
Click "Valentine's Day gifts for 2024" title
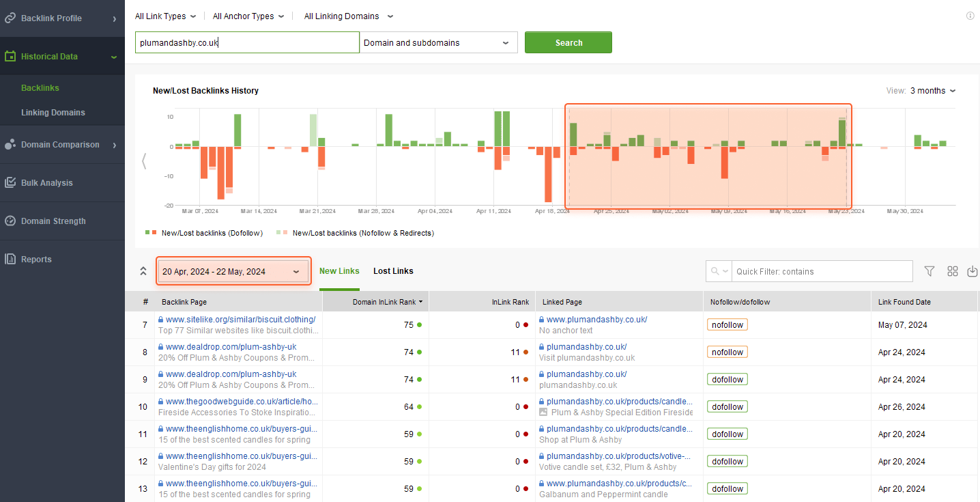click(x=212, y=467)
